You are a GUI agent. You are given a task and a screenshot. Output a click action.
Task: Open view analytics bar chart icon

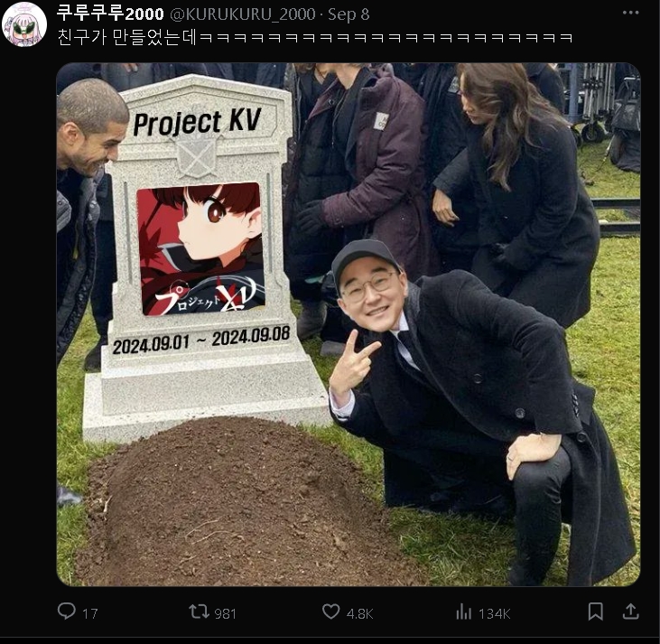pyautogui.click(x=463, y=611)
